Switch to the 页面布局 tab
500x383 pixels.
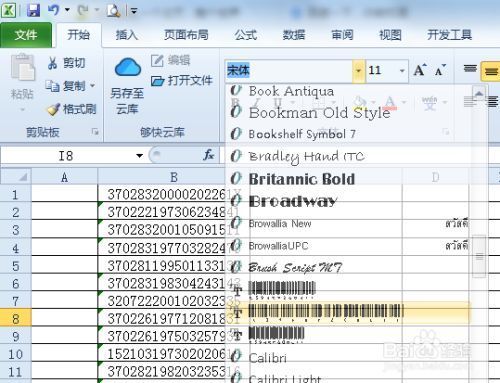tap(186, 35)
